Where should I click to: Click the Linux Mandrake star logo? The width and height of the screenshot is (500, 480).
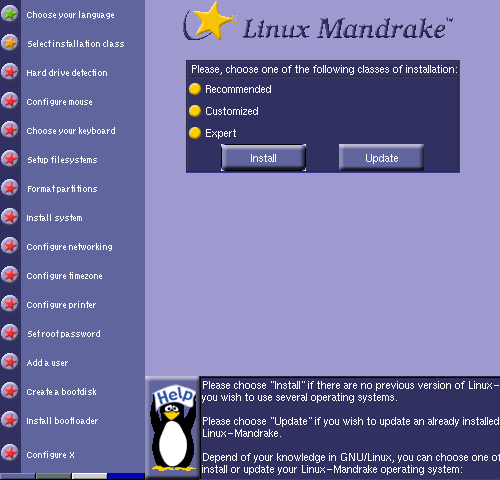point(209,22)
